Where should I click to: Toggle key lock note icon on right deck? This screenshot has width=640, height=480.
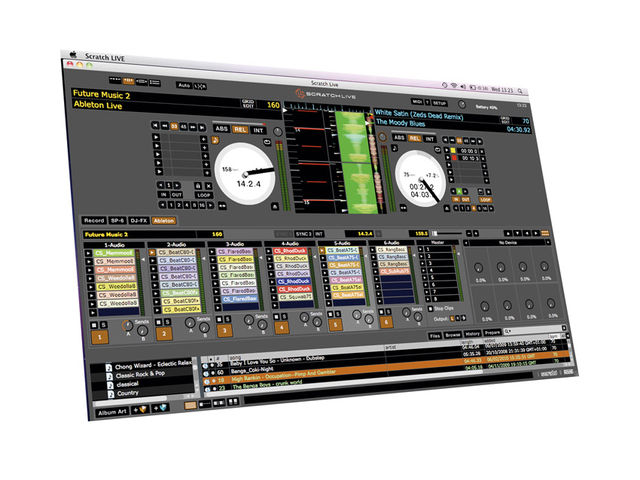click(x=395, y=148)
